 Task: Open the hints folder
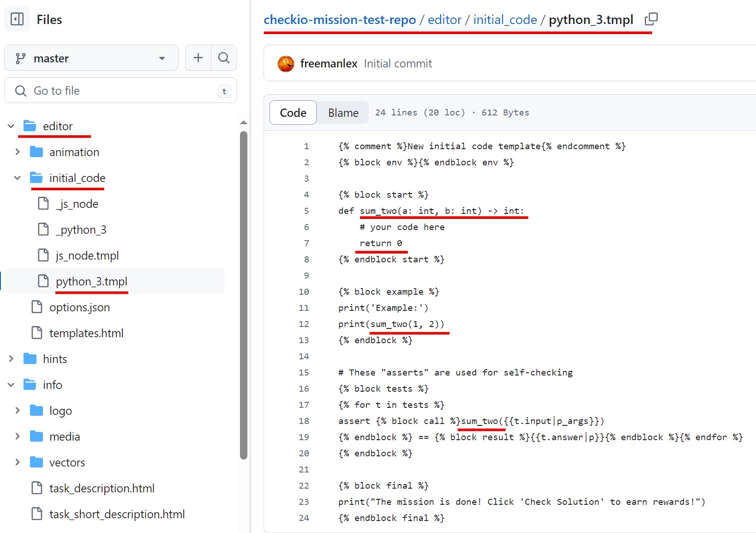tap(55, 359)
